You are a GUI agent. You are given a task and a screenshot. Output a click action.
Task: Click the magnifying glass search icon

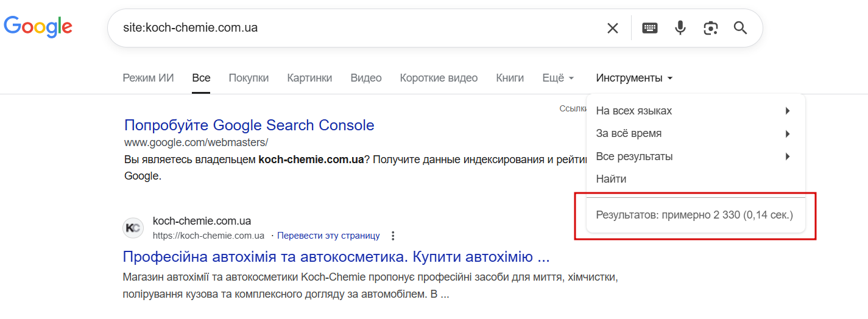tap(740, 28)
